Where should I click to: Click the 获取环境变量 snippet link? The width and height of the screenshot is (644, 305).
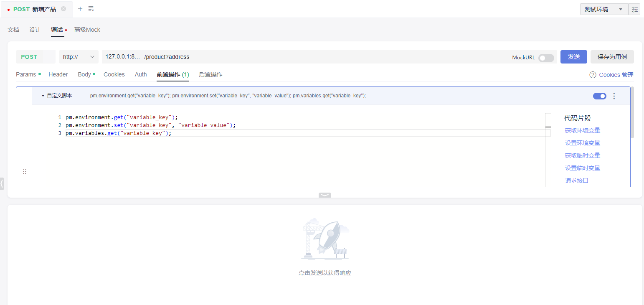pyautogui.click(x=582, y=130)
